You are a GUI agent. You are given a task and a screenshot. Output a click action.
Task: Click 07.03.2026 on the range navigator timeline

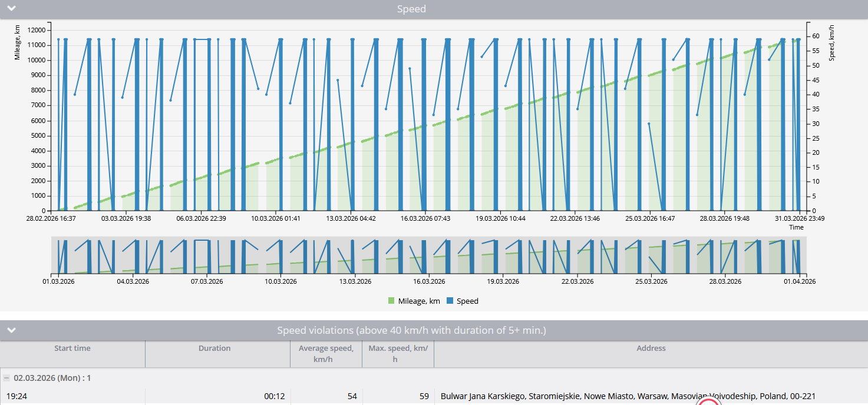(207, 281)
